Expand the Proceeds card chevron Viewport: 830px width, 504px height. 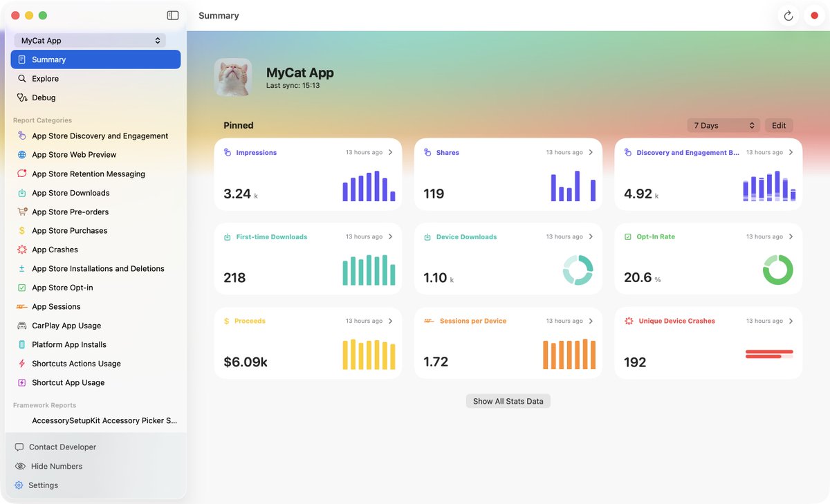click(x=390, y=321)
